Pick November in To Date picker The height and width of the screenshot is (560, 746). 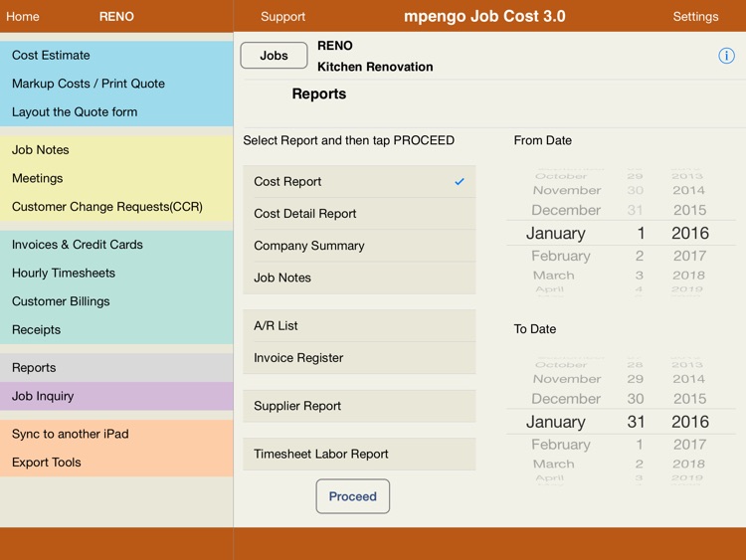(567, 379)
